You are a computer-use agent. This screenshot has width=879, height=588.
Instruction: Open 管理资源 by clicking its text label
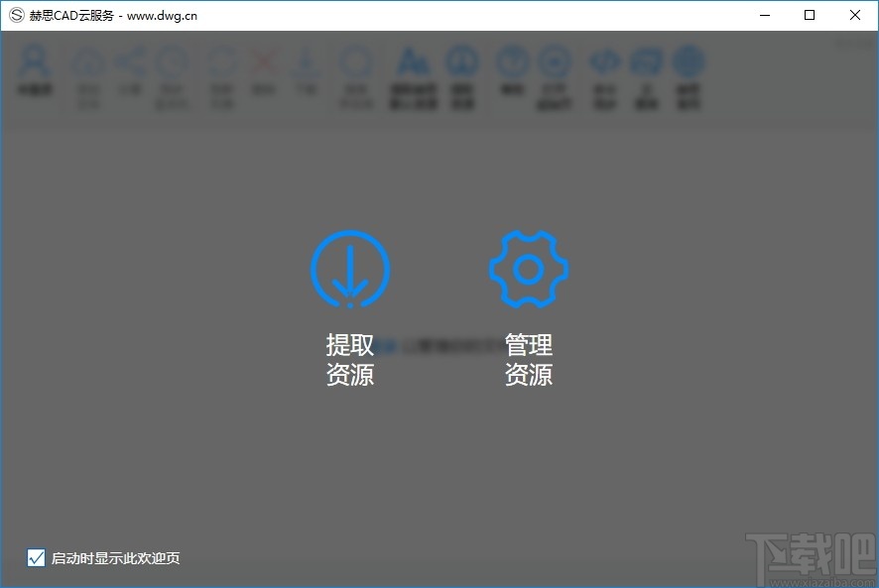528,360
